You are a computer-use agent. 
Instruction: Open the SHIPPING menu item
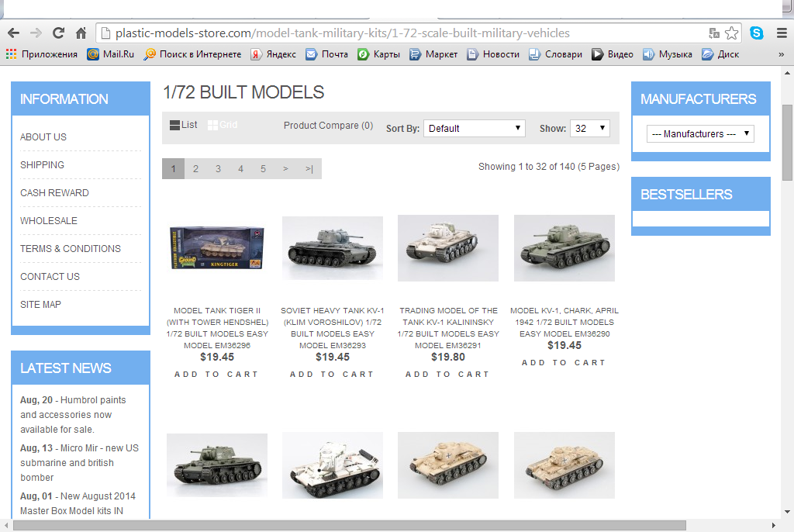42,165
